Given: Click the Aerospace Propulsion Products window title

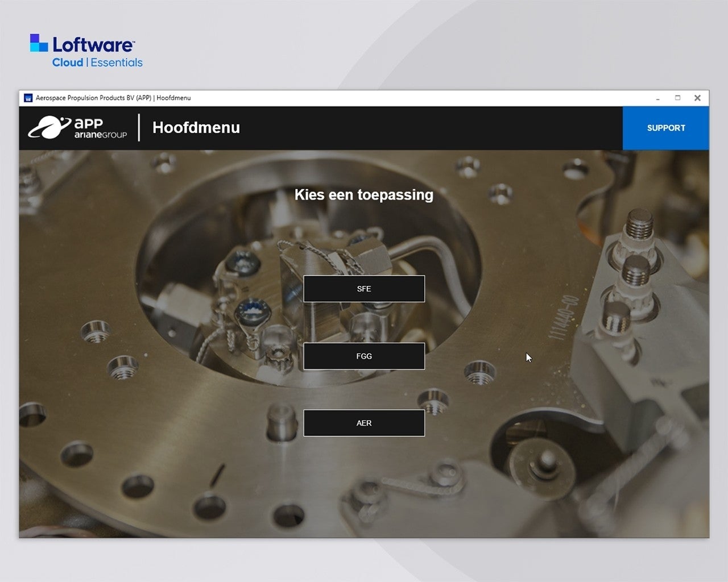Looking at the screenshot, I should [x=113, y=98].
